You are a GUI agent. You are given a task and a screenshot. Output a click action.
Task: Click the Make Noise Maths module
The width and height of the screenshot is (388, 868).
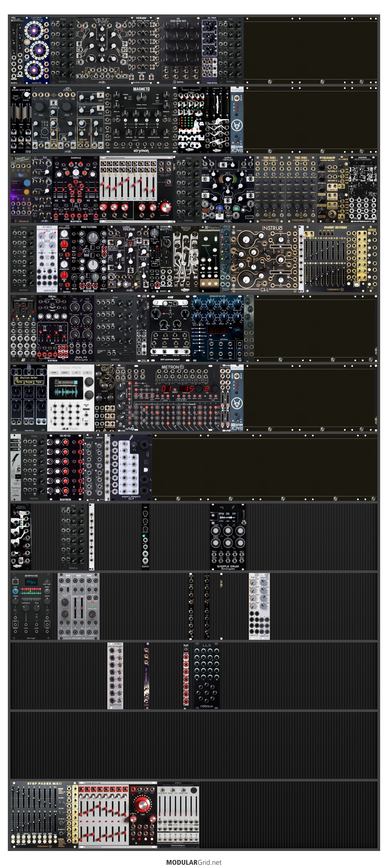[102, 50]
